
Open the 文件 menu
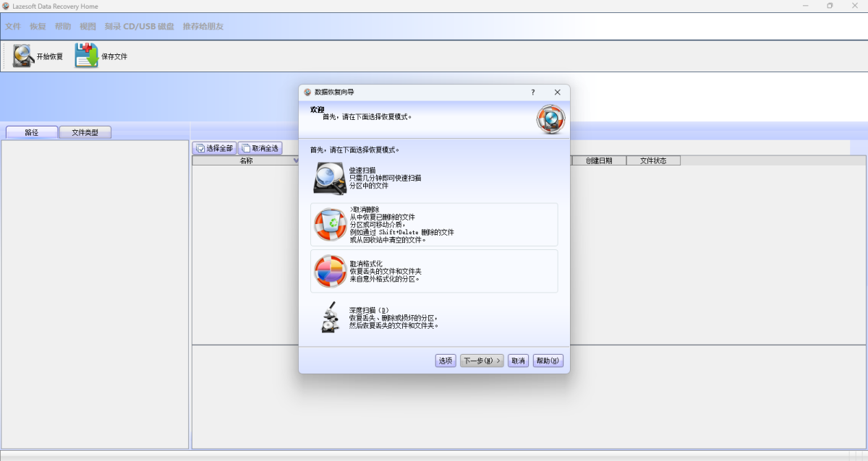(13, 26)
